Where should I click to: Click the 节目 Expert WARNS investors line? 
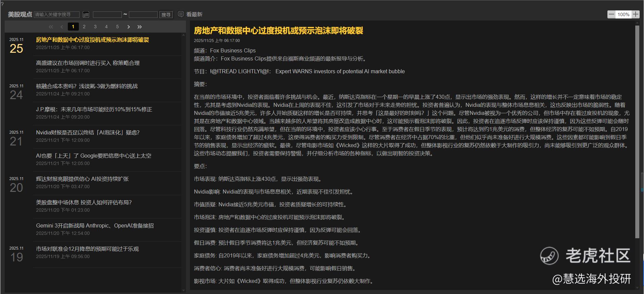pos(299,71)
